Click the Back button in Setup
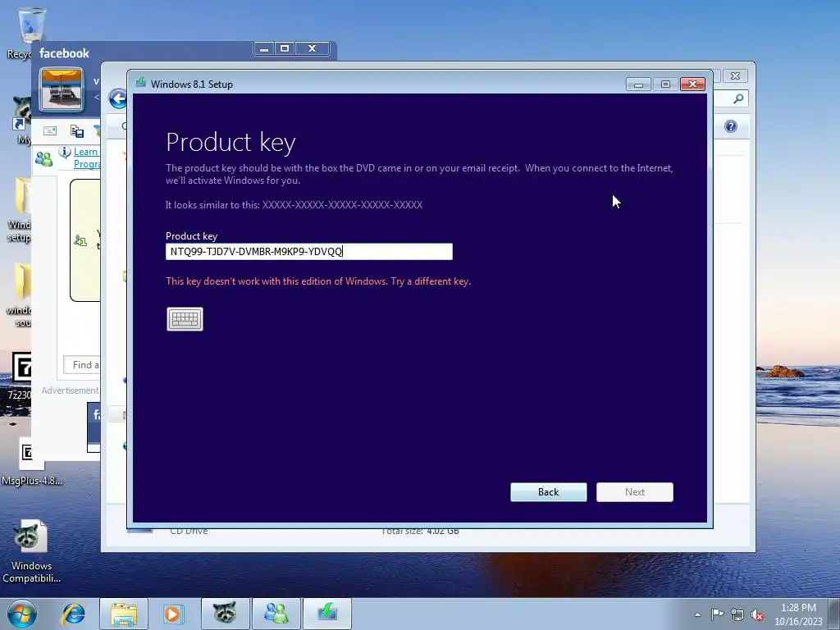This screenshot has height=630, width=840. click(548, 492)
